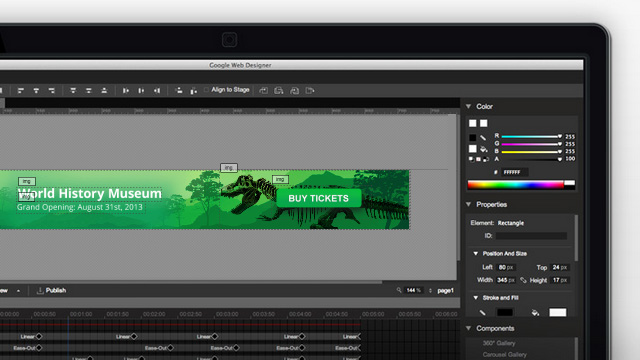
Task: Collapse the Components panel
Action: 469,329
